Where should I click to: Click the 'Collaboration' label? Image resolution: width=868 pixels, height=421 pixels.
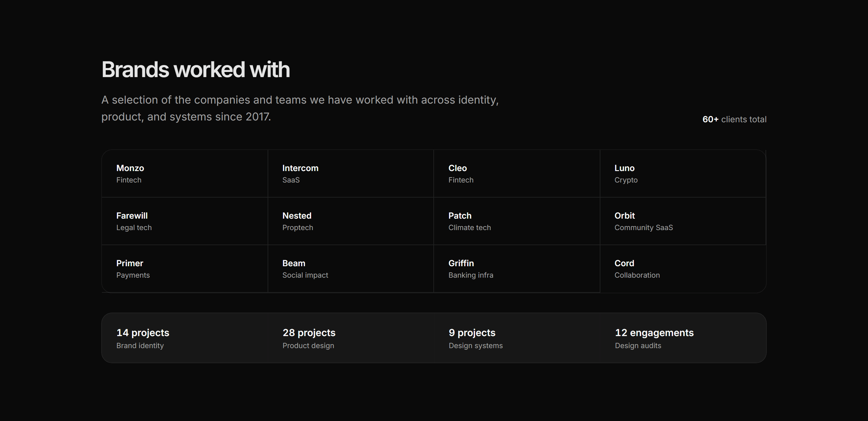pyautogui.click(x=637, y=275)
